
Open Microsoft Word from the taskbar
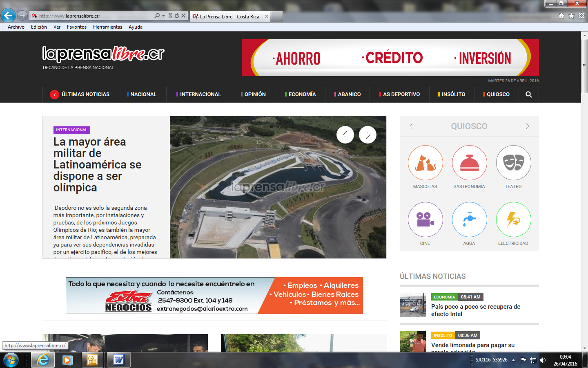(x=119, y=360)
